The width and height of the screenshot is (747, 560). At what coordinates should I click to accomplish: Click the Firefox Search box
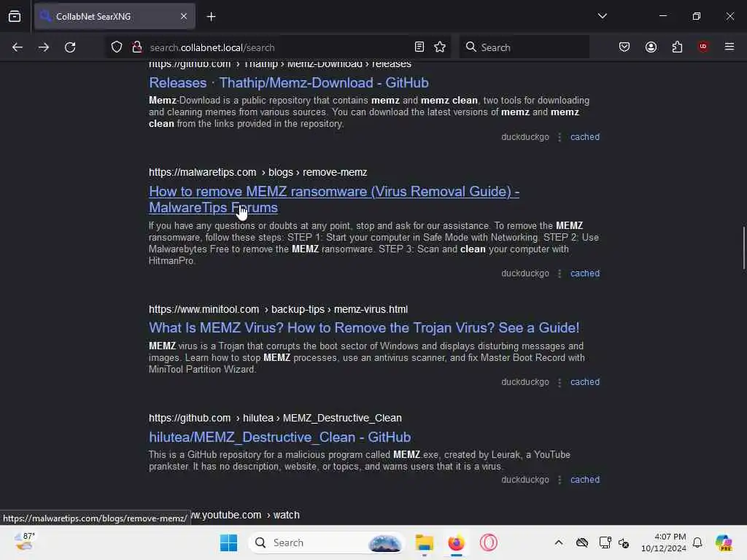pyautogui.click(x=524, y=47)
